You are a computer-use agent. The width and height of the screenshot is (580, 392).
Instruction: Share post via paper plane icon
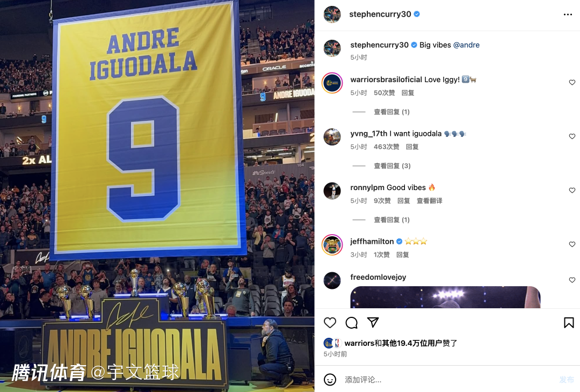click(373, 322)
